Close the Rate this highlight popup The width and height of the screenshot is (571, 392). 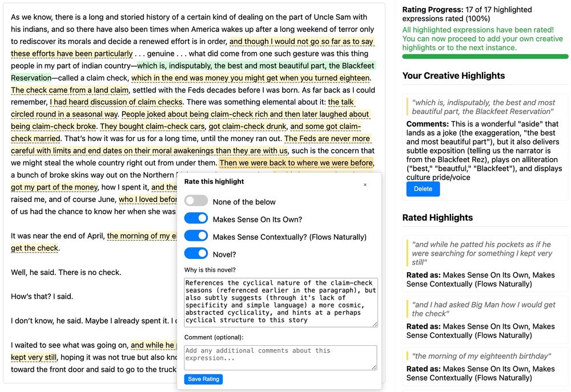(365, 184)
